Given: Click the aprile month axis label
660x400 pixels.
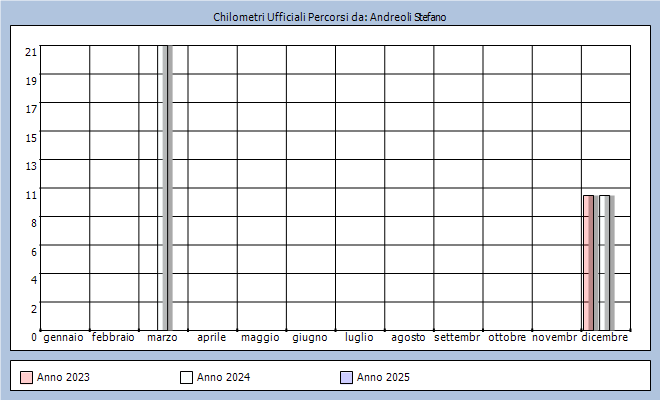Looking at the screenshot, I should pos(211,338).
